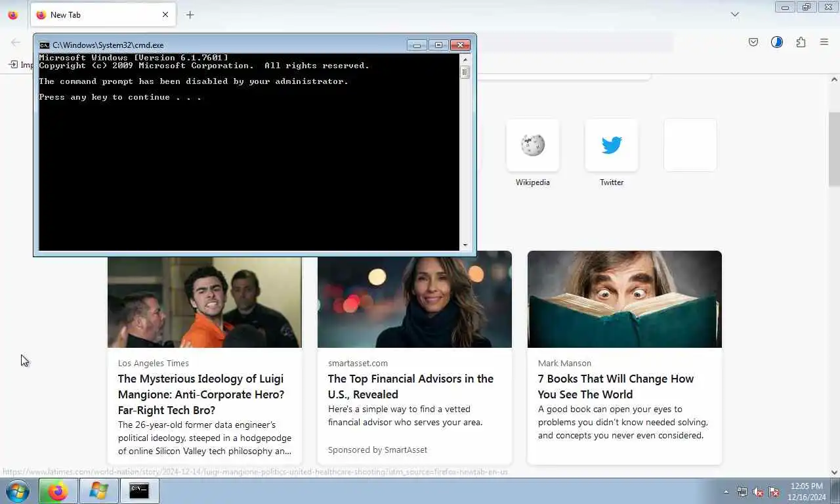The height and width of the screenshot is (504, 840).
Task: Click the empty shortcut tile beside Twitter
Action: click(690, 145)
